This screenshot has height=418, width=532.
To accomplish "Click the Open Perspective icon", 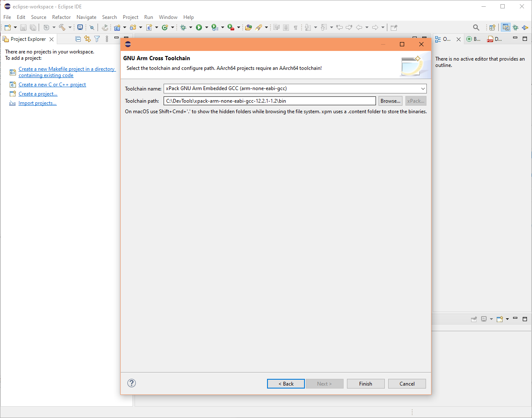I will [492, 27].
